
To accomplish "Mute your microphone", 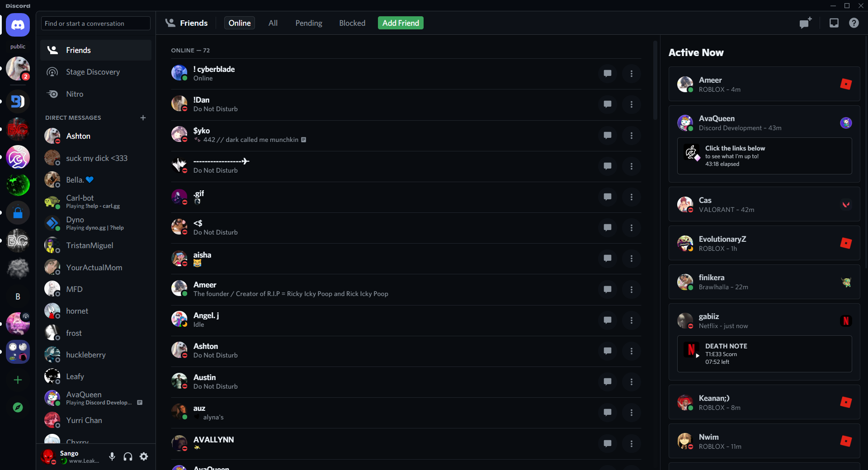I will tap(112, 456).
